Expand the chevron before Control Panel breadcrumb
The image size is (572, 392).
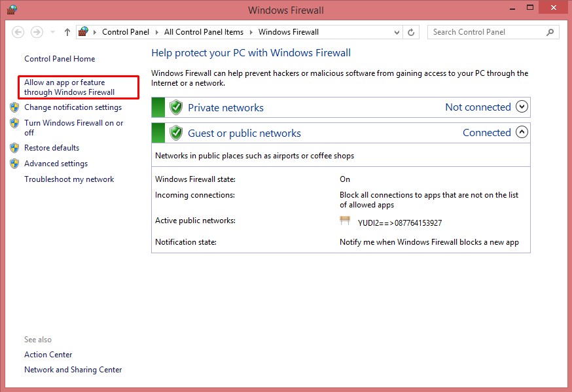tap(95, 32)
